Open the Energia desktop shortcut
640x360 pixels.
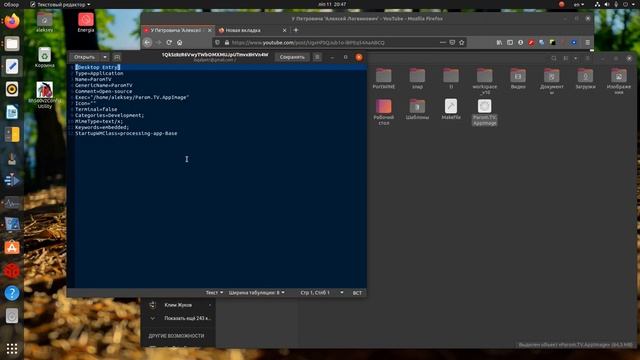[x=86, y=22]
